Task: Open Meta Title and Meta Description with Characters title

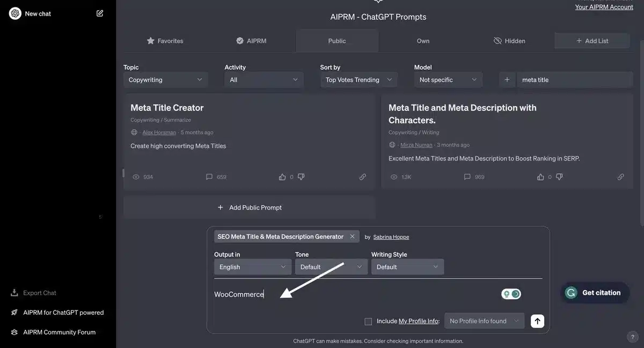Action: (463, 114)
